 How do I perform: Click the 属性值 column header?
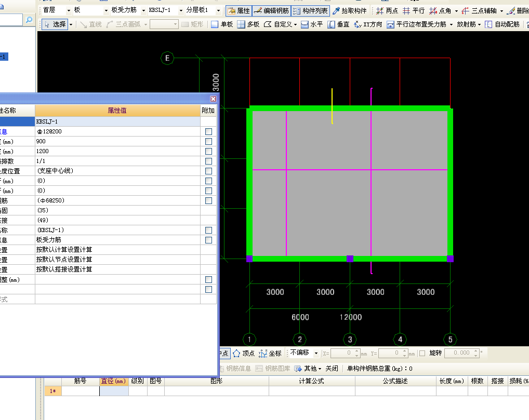117,111
